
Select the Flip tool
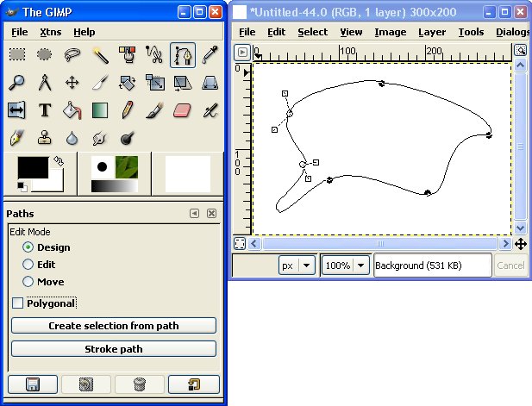point(17,110)
